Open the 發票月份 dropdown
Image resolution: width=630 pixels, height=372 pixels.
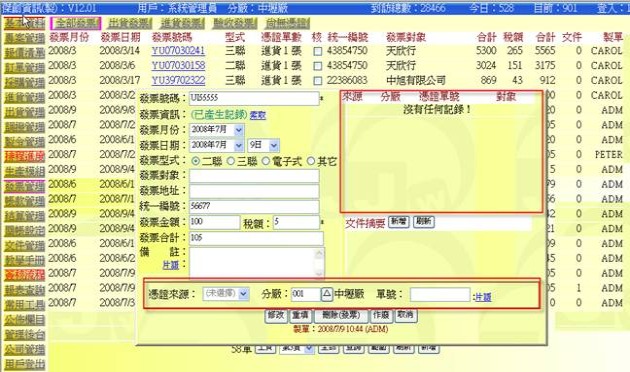point(239,130)
